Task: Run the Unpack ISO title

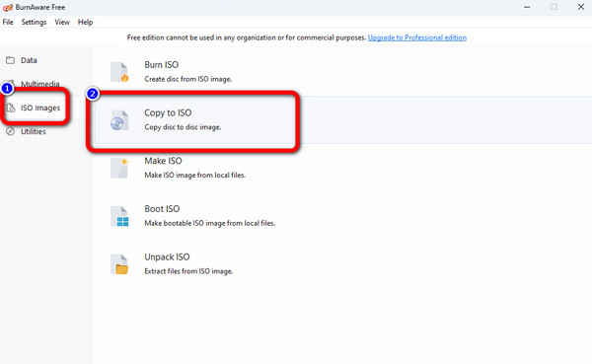Action: [x=167, y=257]
